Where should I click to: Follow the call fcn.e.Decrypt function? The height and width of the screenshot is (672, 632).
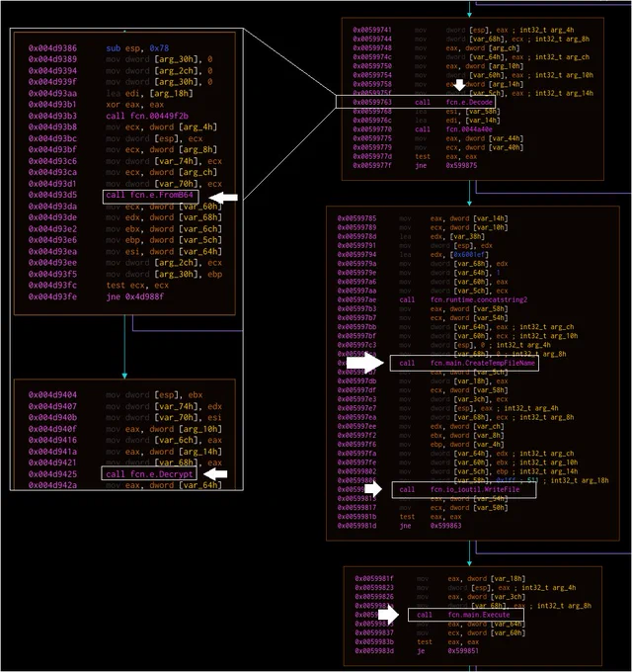coord(149,474)
